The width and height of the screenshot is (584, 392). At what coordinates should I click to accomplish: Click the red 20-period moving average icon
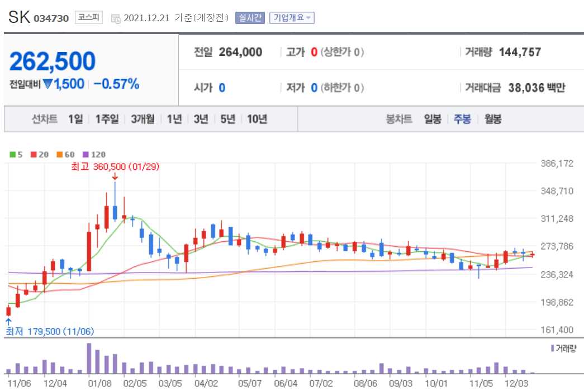(x=32, y=154)
